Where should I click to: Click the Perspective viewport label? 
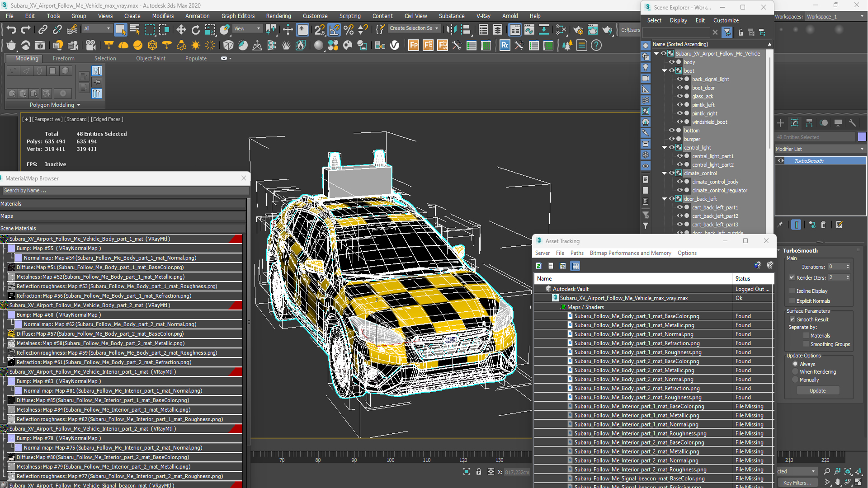tap(47, 119)
